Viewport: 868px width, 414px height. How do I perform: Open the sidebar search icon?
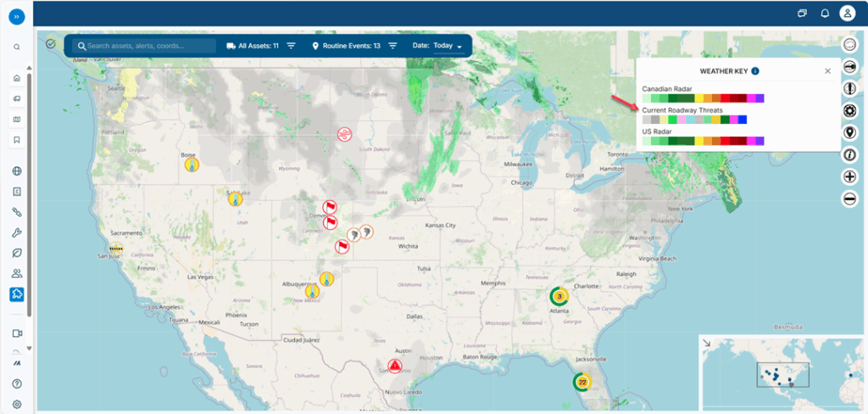[x=17, y=48]
